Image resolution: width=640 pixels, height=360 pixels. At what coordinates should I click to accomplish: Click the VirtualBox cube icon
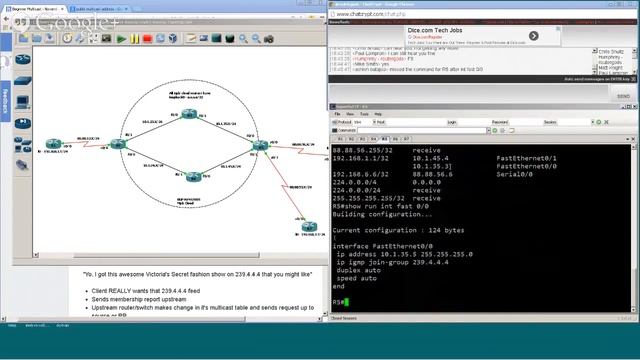tap(173, 39)
